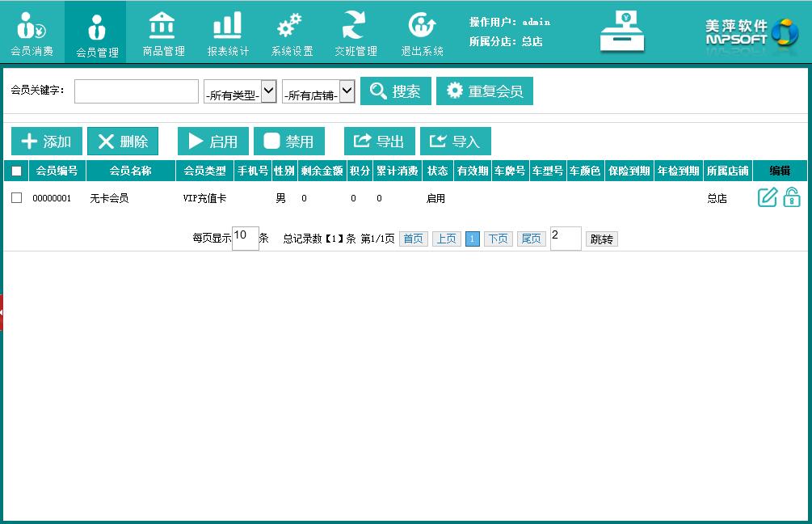Click the lock icon in member row
Viewport: 812px width, 524px height.
coord(792,197)
